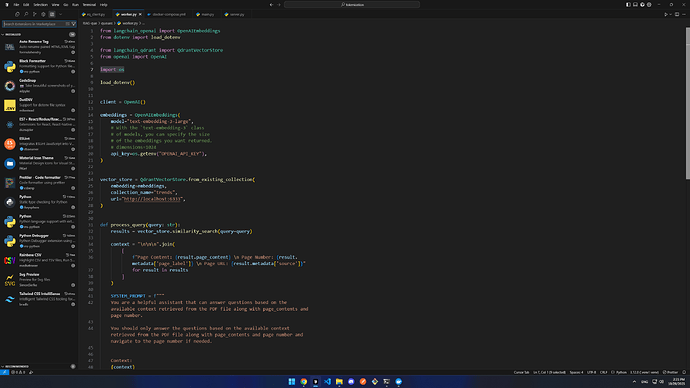Click the filter extensions funnel icon
690x388 pixels.
pyautogui.click(x=73, y=24)
